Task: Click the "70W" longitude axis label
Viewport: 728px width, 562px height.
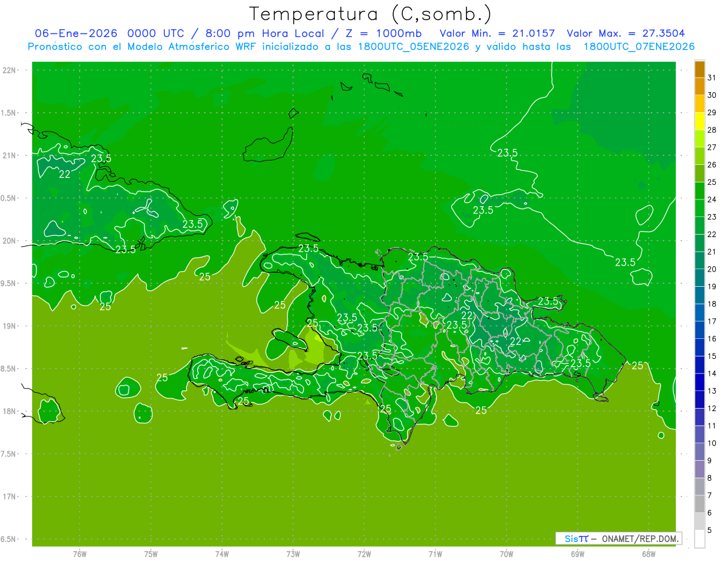Action: coord(507,554)
